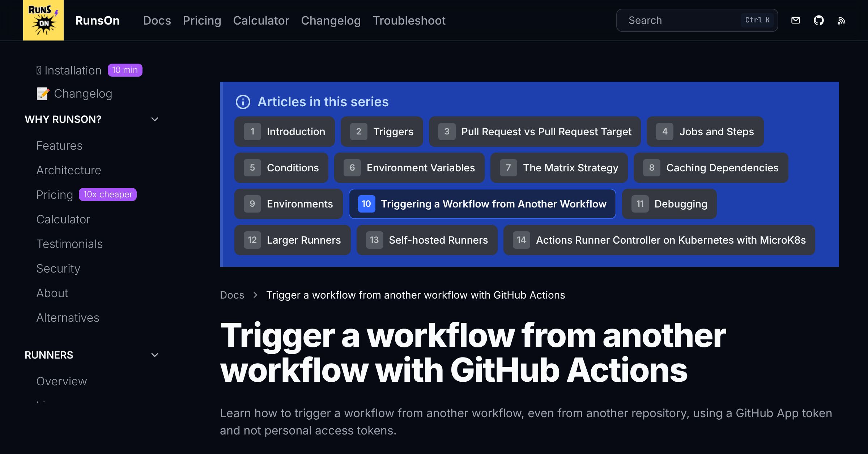868x454 pixels.
Task: Click the Ctrl K shortcut badge in search
Action: click(x=757, y=20)
